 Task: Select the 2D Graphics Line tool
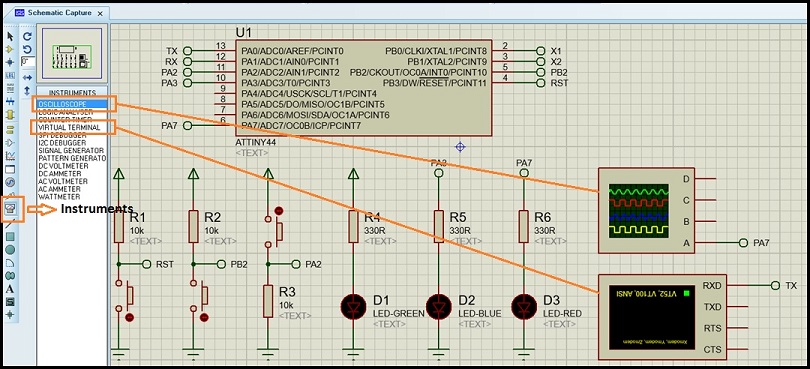point(10,224)
